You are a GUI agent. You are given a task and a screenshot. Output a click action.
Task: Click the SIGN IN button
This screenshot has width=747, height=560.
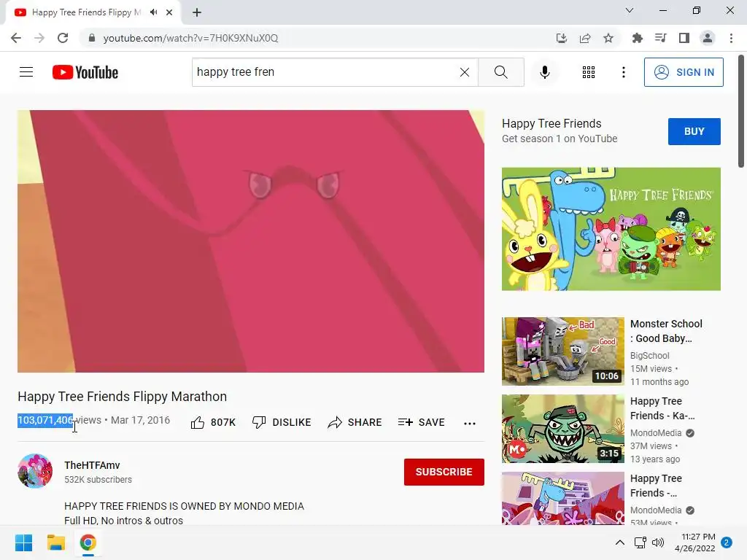[683, 72]
